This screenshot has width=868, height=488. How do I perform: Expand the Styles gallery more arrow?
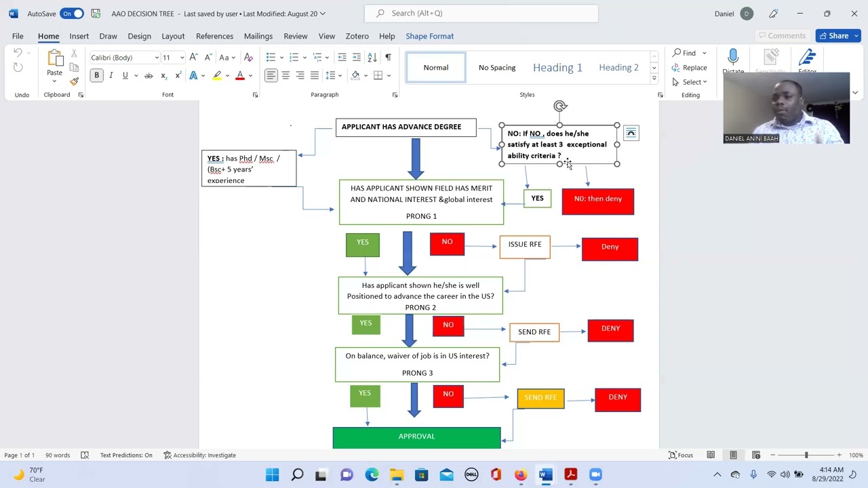tap(654, 79)
